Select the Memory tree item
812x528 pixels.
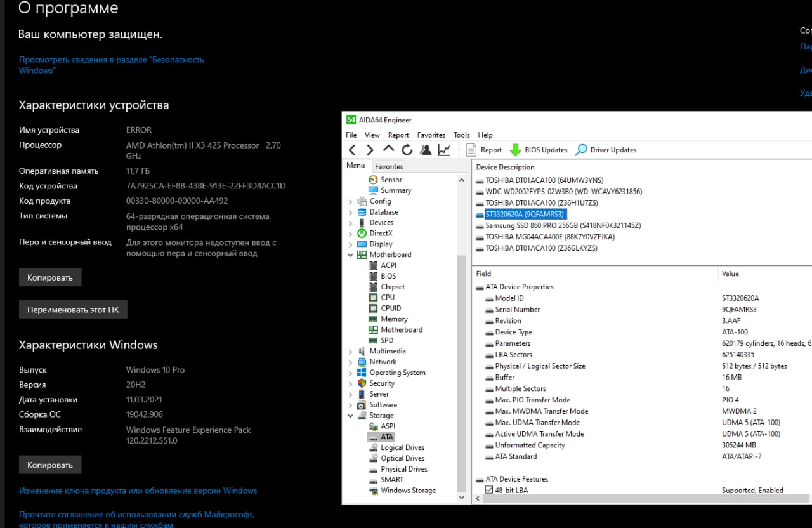coord(388,319)
